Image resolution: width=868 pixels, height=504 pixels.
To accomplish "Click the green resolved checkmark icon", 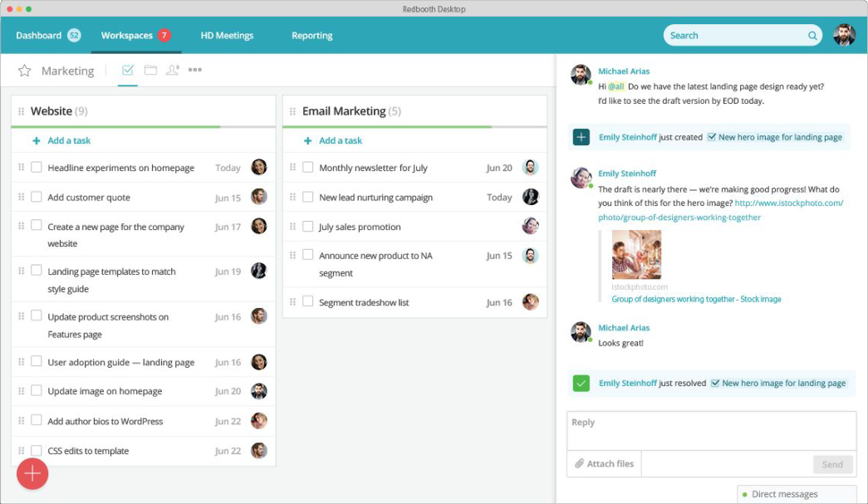I will [x=581, y=383].
